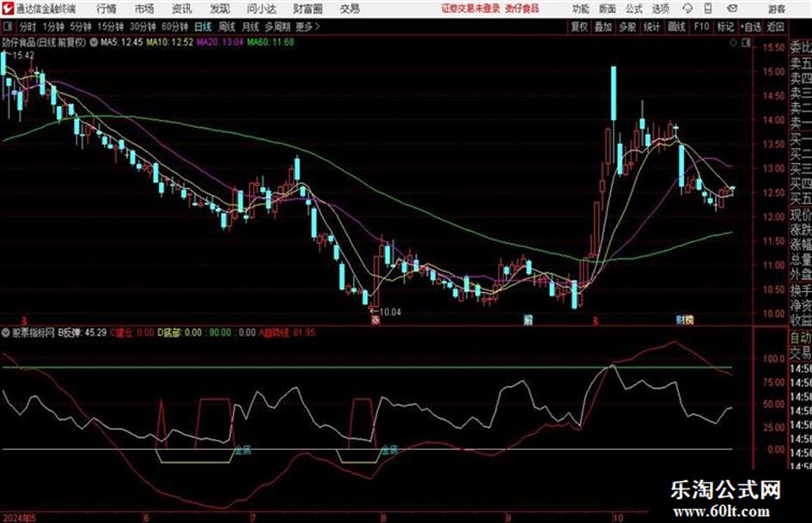812x523 pixels.
Task: Click the 2024年5 date axis label
Action: pyautogui.click(x=19, y=518)
